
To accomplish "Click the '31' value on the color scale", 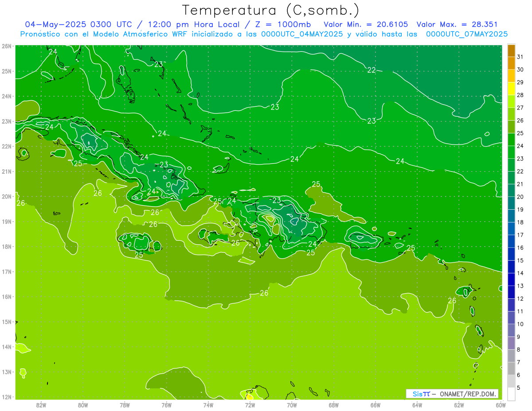I will pos(520,56).
